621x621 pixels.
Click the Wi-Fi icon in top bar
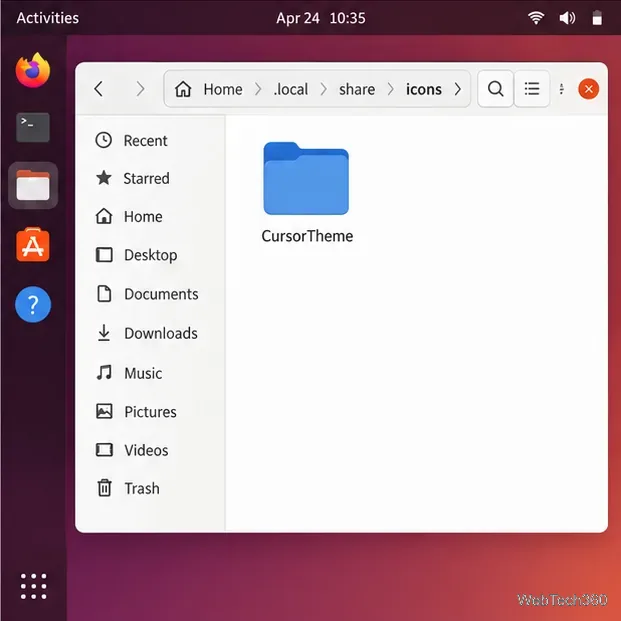pyautogui.click(x=536, y=18)
